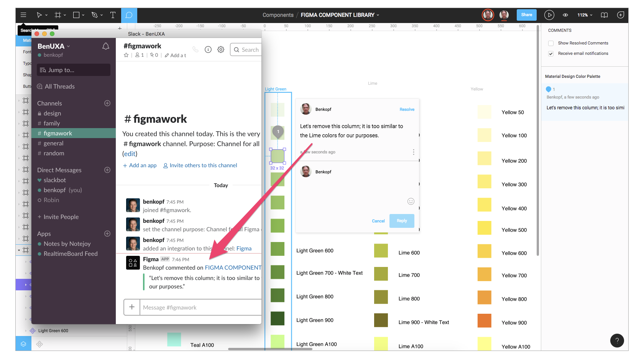Screen dimensions: 644x359
Task: Switch to the general channel
Action: [53, 143]
